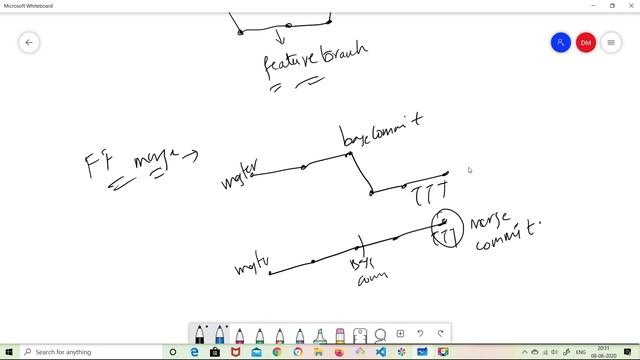The image size is (640, 360).
Task: Open the DM account avatar
Action: tap(586, 42)
